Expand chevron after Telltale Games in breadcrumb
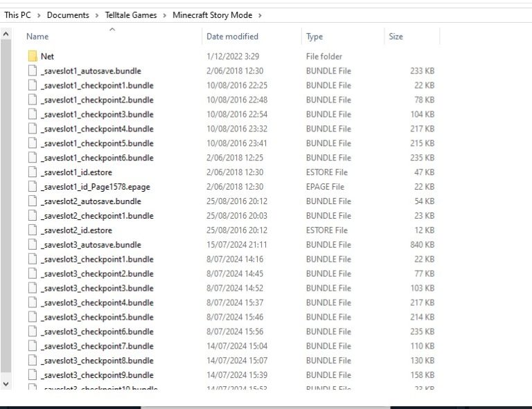This screenshot has height=409, width=532. click(165, 16)
